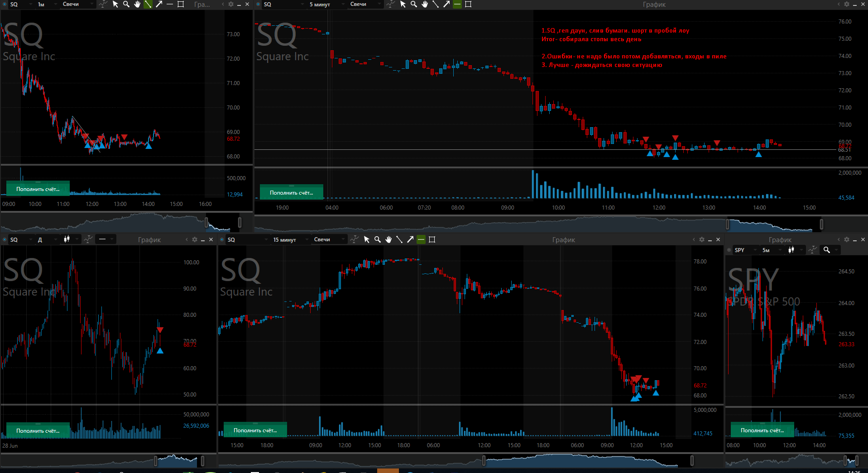Click Пополнить счёт in the daily SQ chart
868x473 pixels.
(38, 430)
